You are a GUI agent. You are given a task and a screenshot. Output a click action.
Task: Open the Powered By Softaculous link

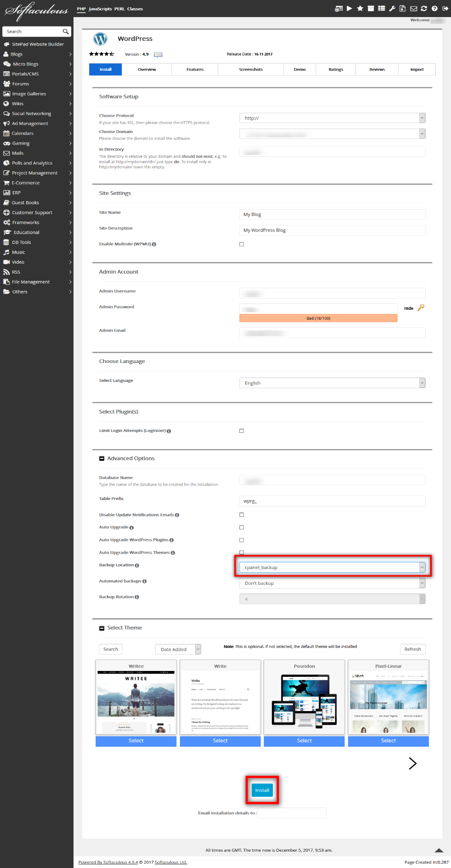click(108, 862)
